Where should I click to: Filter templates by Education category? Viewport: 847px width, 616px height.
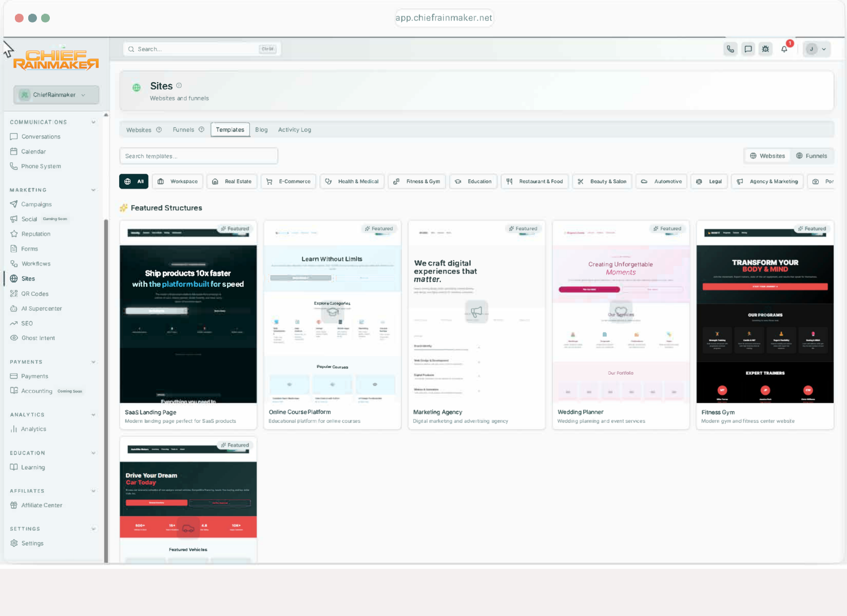(x=473, y=182)
